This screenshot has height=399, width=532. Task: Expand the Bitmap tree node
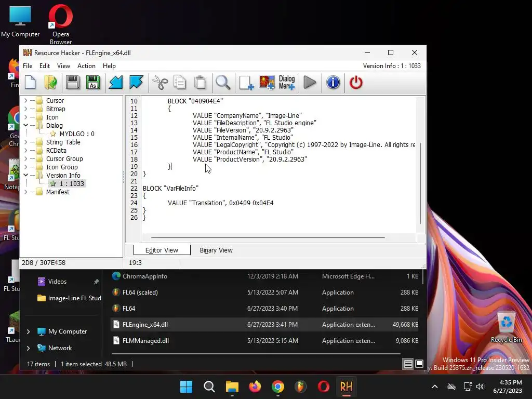click(26, 109)
